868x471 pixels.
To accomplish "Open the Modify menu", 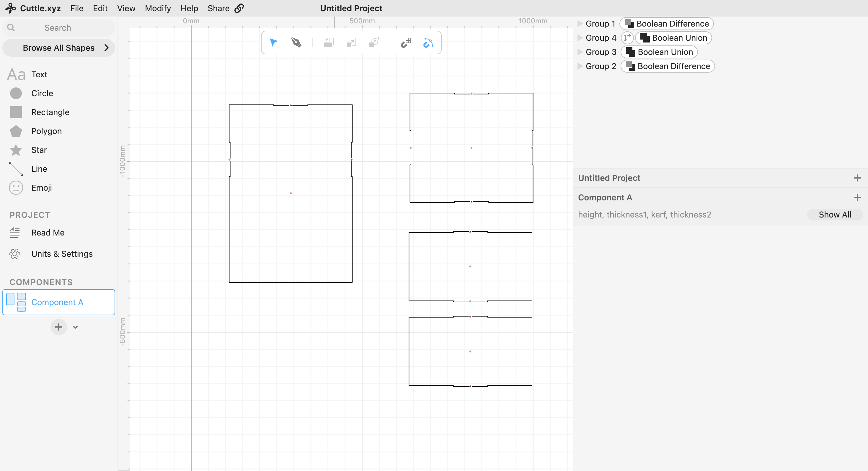I will [x=157, y=9].
